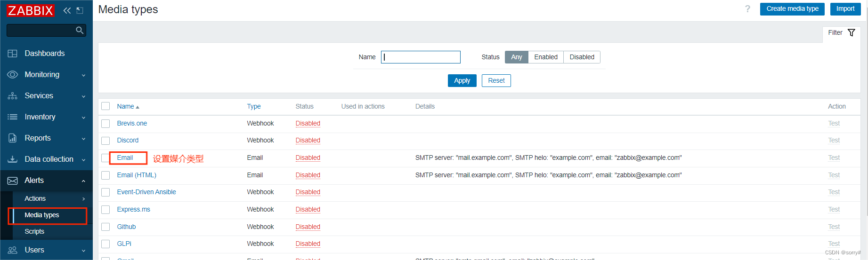Toggle Disabled status for Discord
This screenshot has height=260, width=868.
(308, 141)
